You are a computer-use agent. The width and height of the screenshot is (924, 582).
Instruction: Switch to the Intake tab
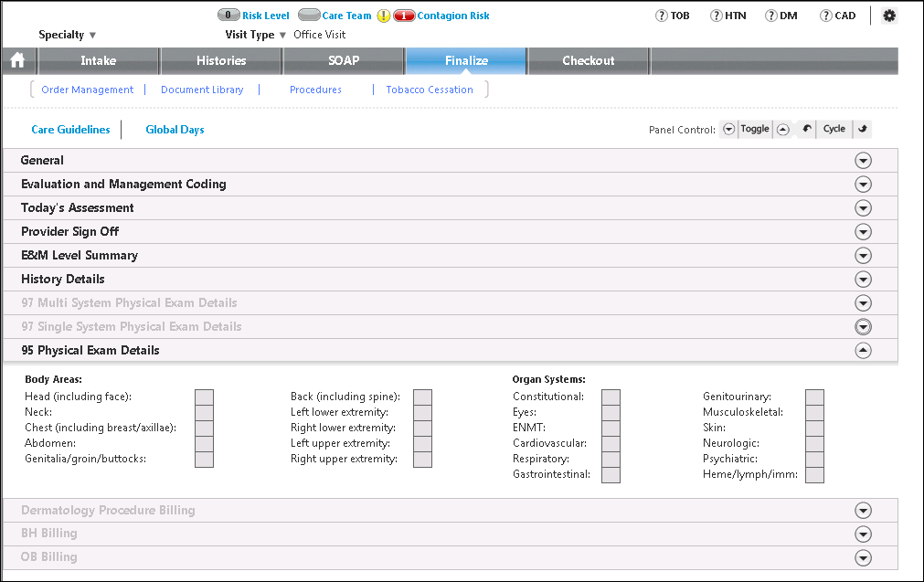99,60
